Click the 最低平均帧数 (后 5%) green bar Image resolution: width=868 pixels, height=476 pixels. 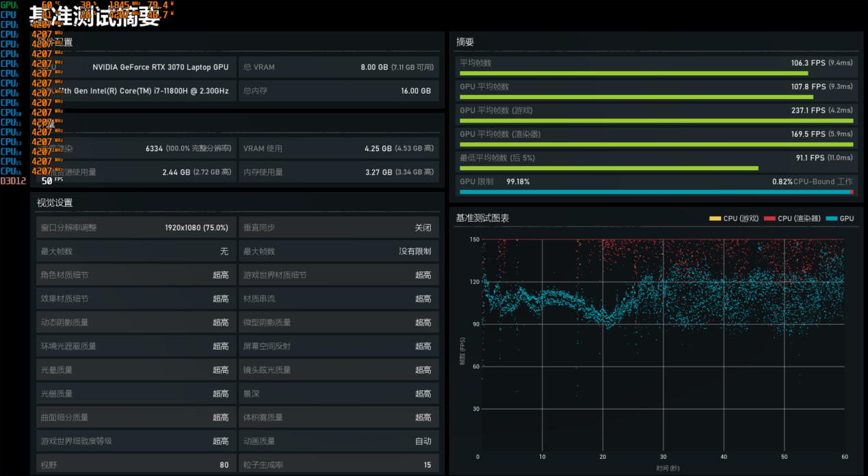[609, 168]
